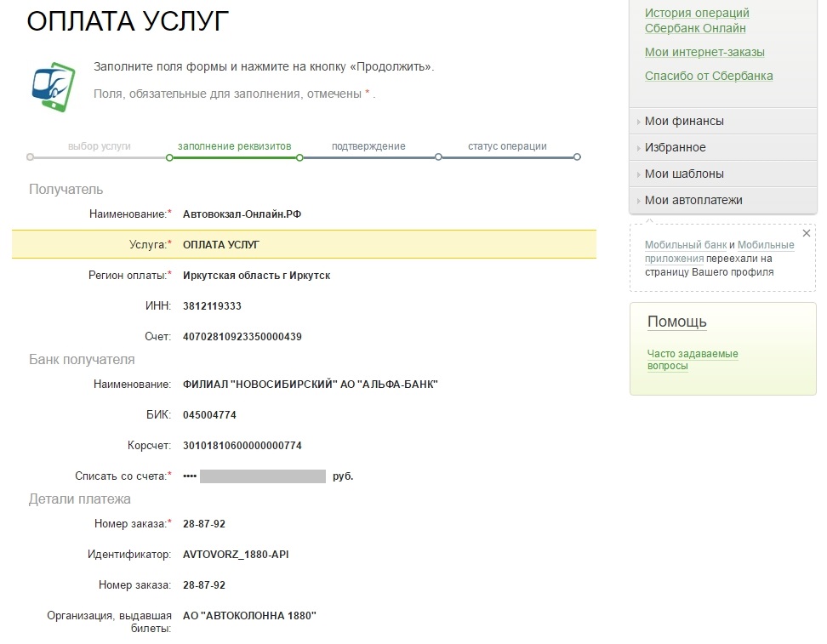Open История операций Сбербанк Онлайн link
This screenshot has height=644, width=827.
[x=697, y=20]
